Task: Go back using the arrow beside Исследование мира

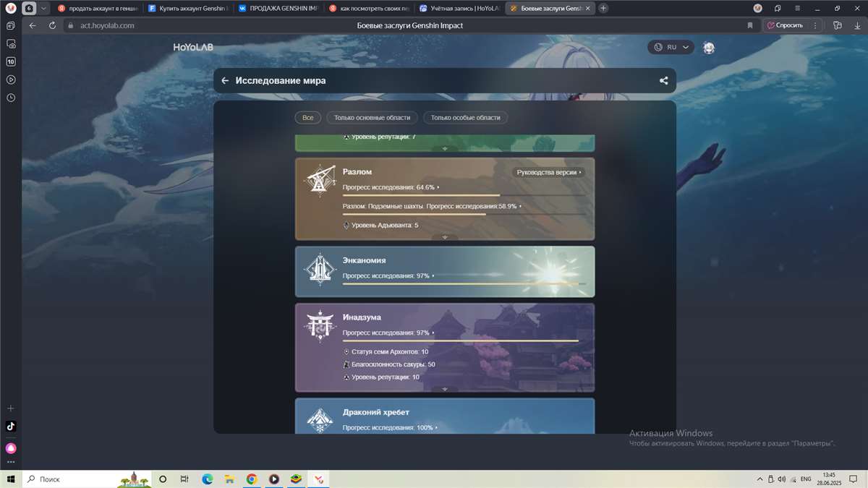Action: point(225,81)
